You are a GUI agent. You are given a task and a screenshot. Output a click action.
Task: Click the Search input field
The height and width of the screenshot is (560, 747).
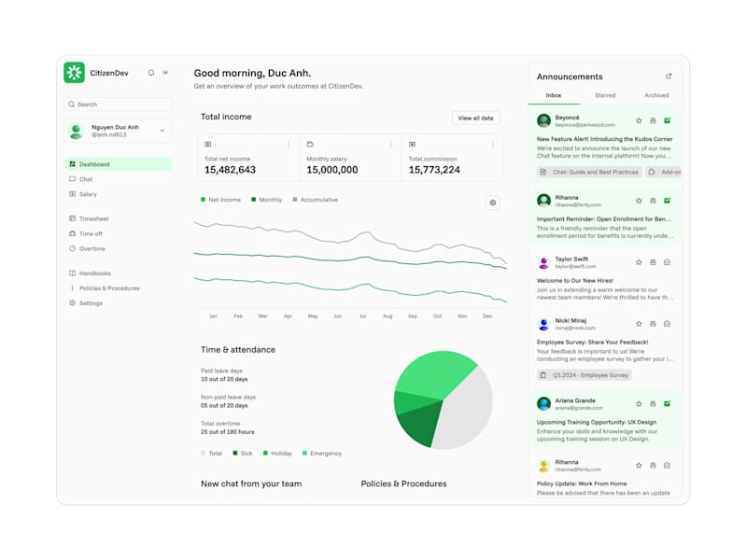pos(119,105)
